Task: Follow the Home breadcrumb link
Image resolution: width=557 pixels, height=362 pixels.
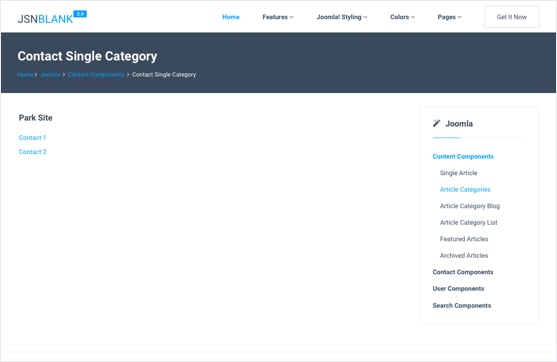Action: [25, 75]
